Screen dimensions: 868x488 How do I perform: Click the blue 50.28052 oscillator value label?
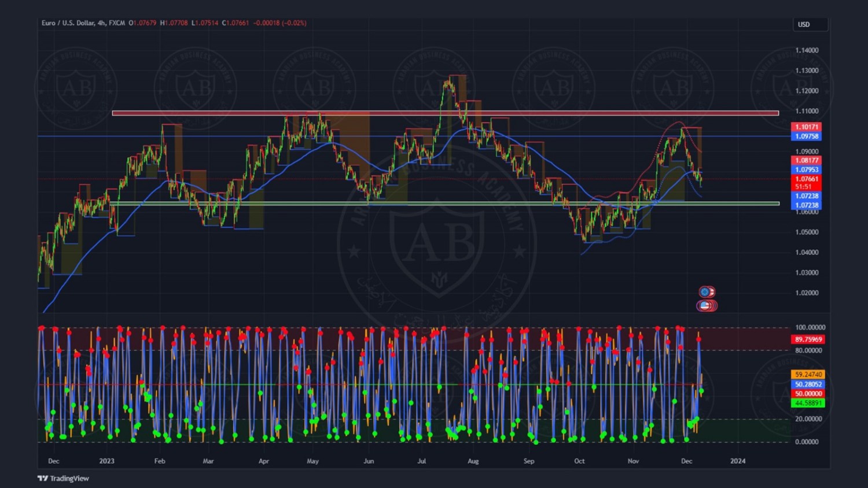click(x=808, y=385)
